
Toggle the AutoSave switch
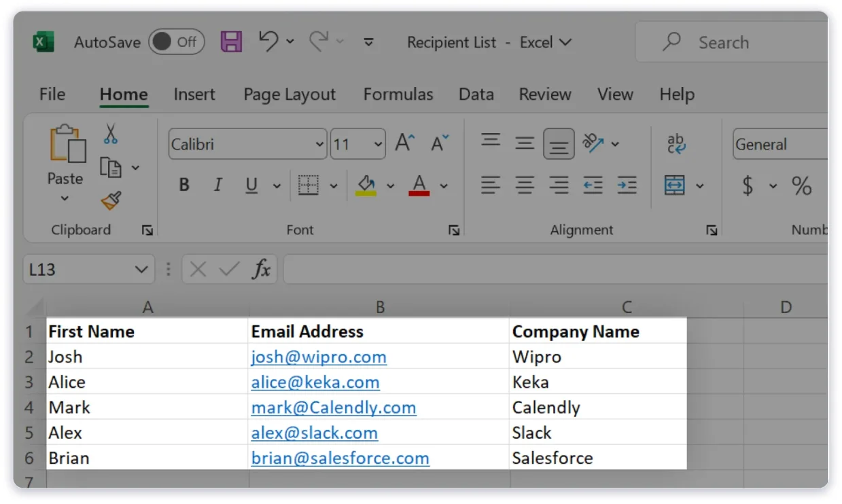point(176,42)
